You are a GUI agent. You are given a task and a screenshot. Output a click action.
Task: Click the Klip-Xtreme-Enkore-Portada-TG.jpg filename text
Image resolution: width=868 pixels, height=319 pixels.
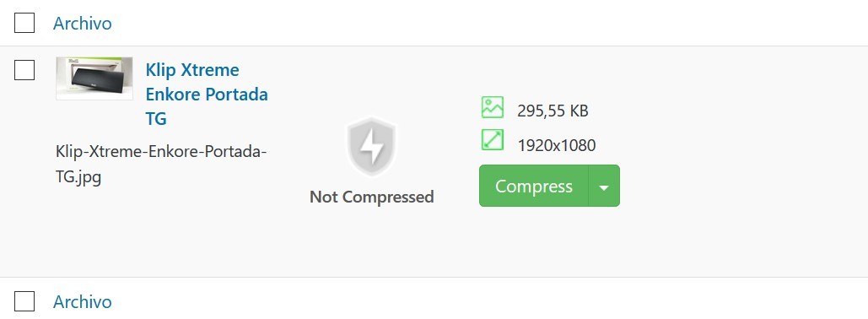coord(161,165)
